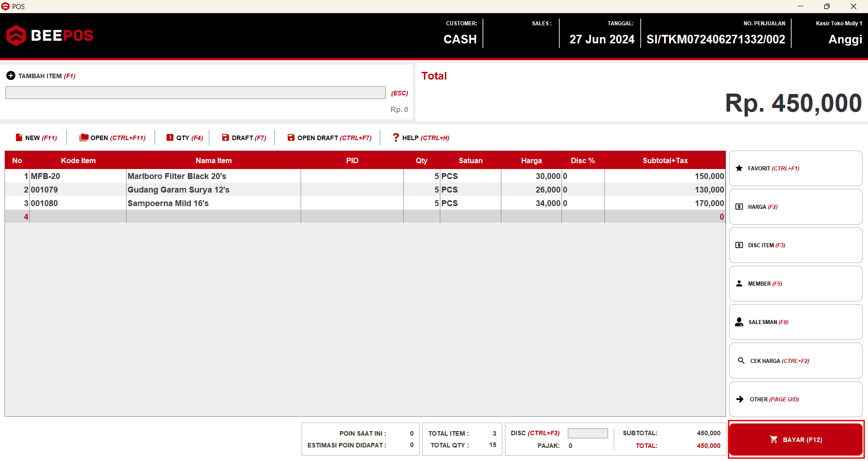Focus the Tambah Item search field

coord(195,93)
